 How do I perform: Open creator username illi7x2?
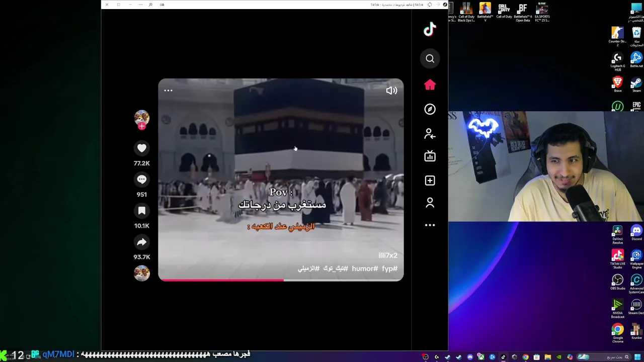[388, 255]
